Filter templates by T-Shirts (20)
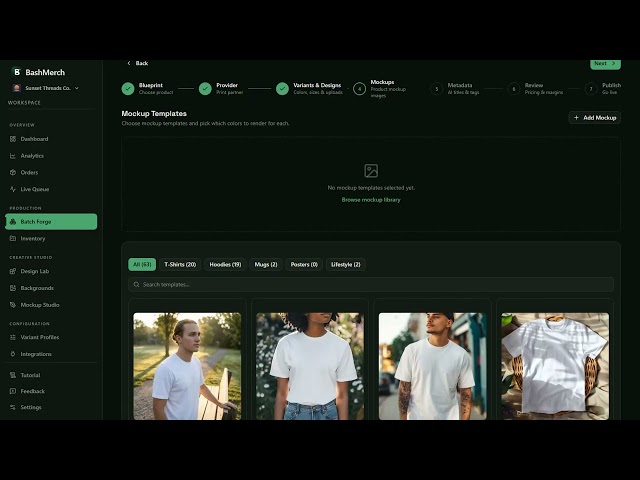 [180, 264]
